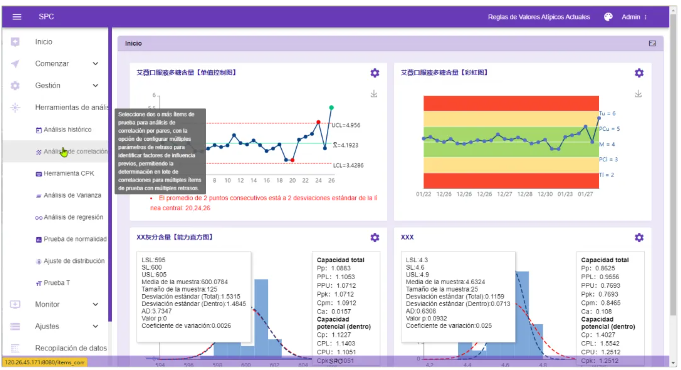Open the hamburger menu icon
The height and width of the screenshot is (370, 681).
[17, 17]
